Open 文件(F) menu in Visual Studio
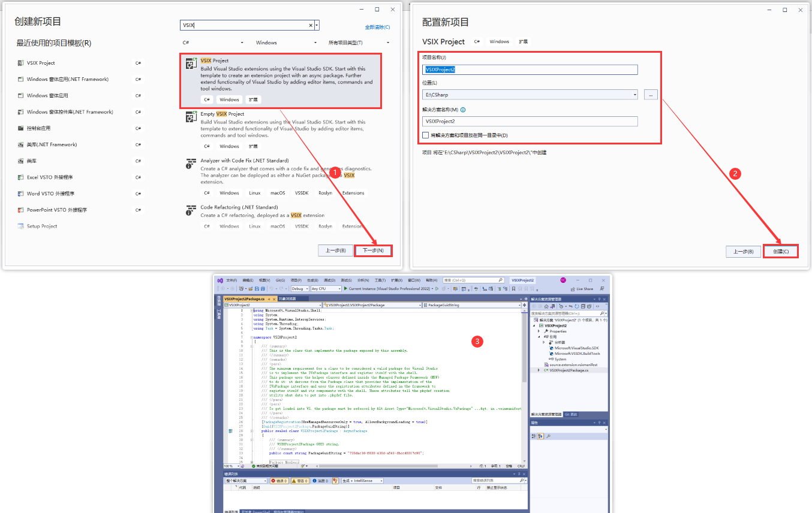The height and width of the screenshot is (513, 812). pyautogui.click(x=231, y=280)
